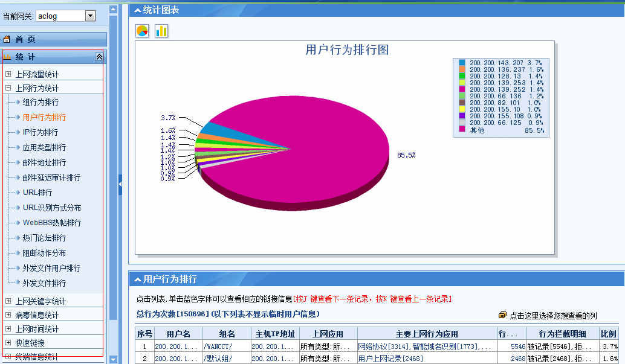Open URL排行 report

[x=37, y=193]
